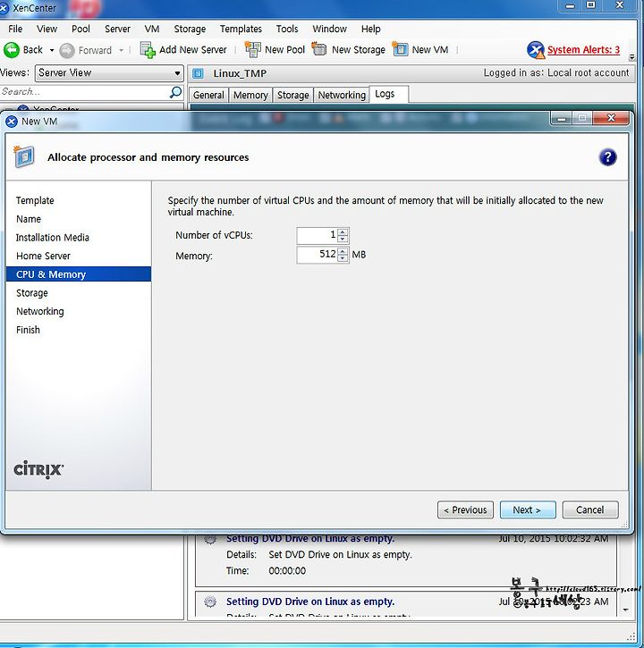Switch to the Memory tab
This screenshot has width=644, height=648.
pos(250,95)
